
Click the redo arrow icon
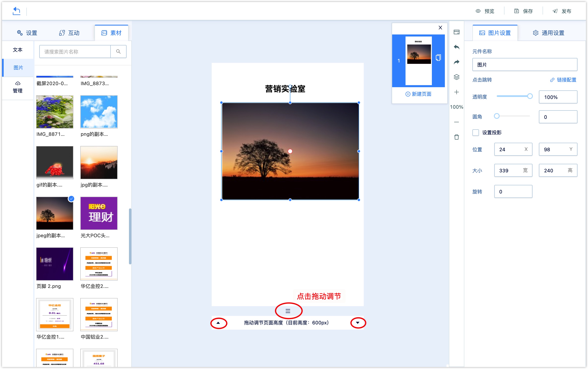click(x=456, y=62)
